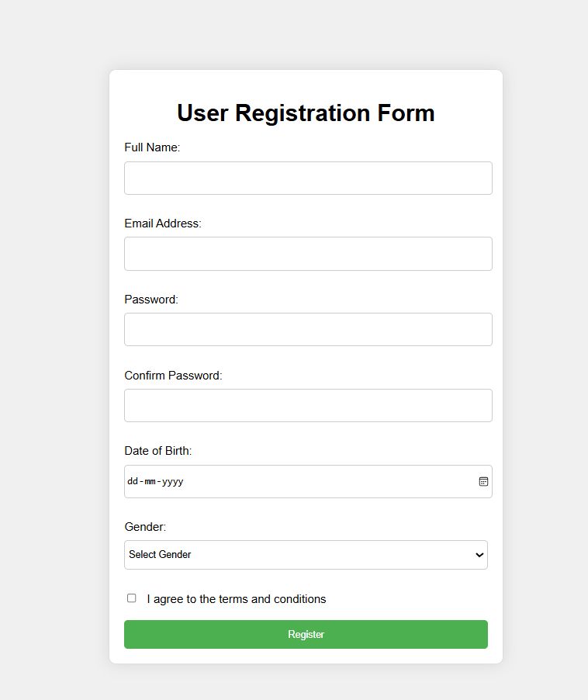Click the 'Gender:' label text
The height and width of the screenshot is (700, 588).
pos(145,527)
